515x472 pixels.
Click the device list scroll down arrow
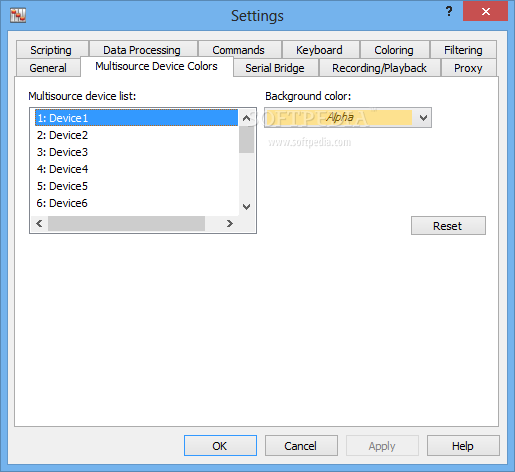coord(247,207)
